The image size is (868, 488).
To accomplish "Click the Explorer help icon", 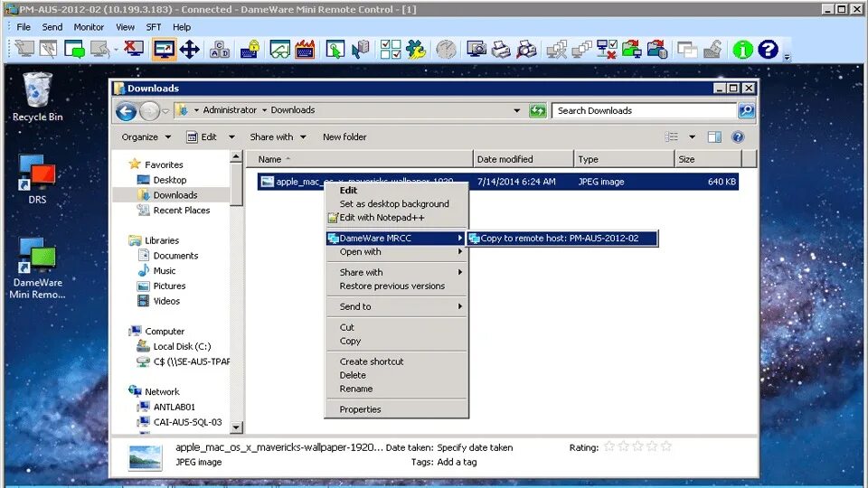I will point(738,137).
